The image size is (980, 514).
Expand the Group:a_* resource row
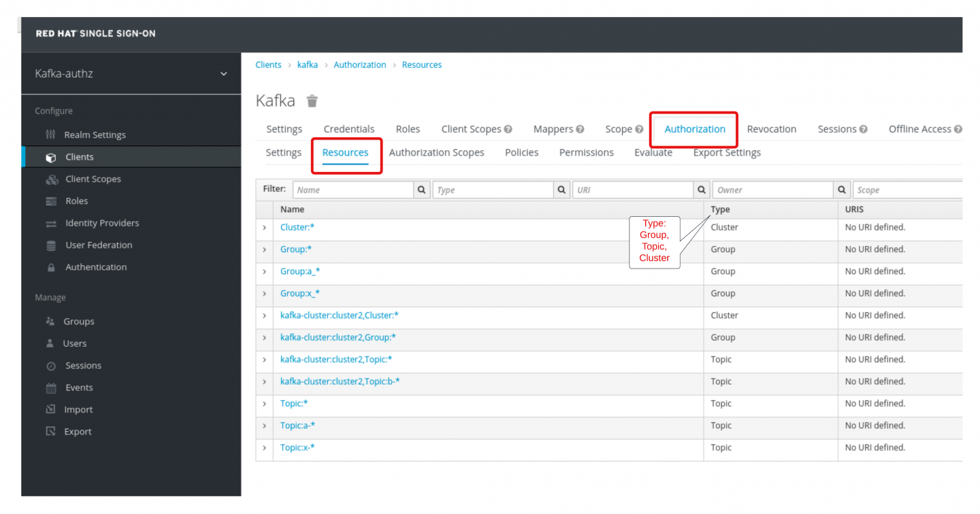point(264,272)
